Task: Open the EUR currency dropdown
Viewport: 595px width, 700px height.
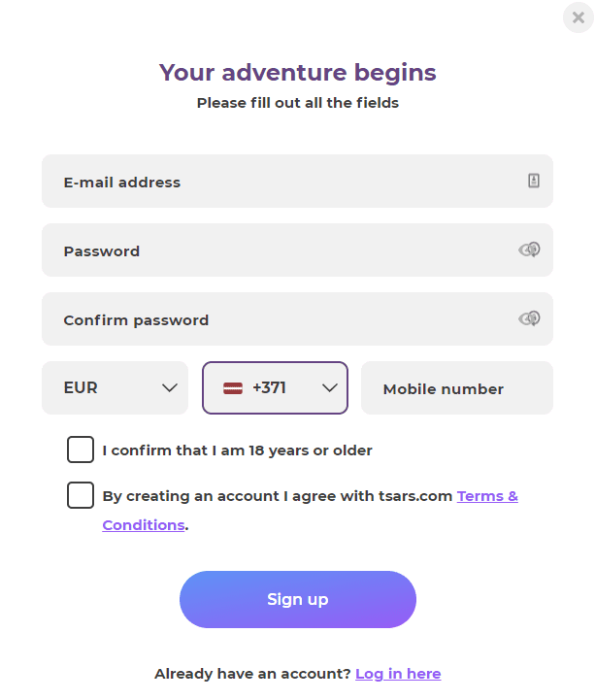Action: (116, 388)
